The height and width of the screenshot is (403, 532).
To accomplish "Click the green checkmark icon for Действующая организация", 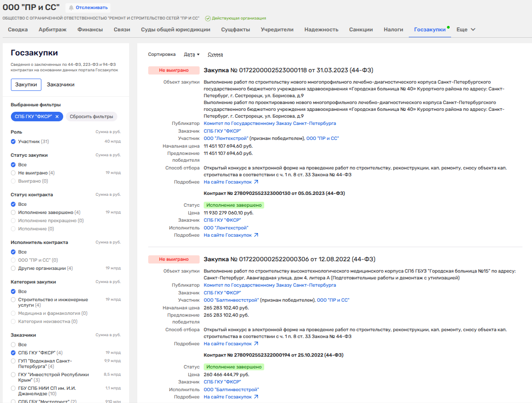I will [207, 19].
